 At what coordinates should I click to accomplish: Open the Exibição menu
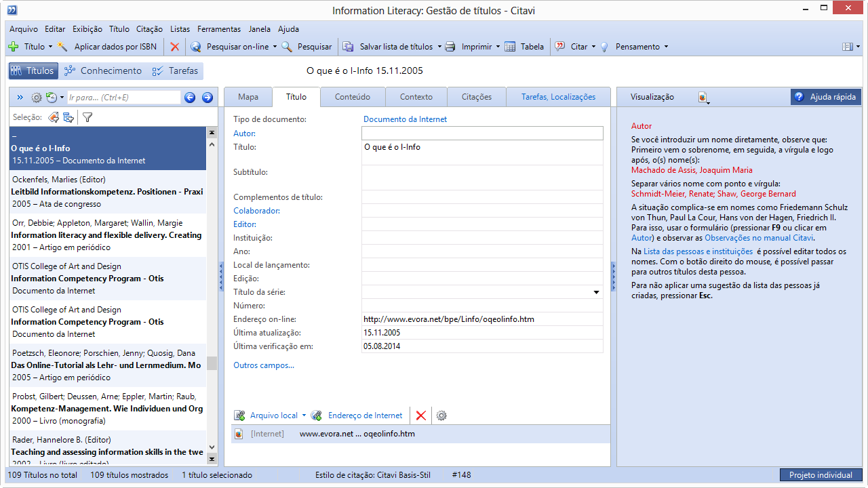[87, 29]
